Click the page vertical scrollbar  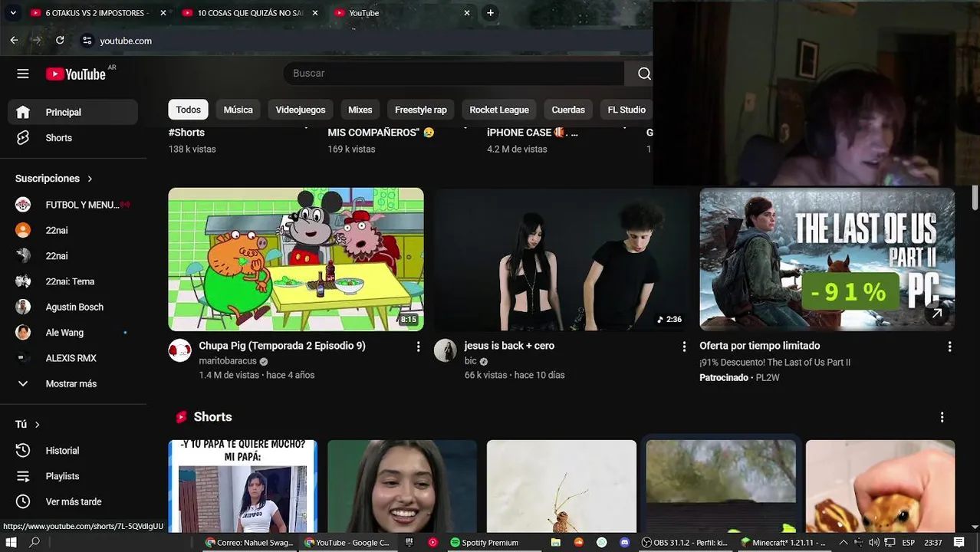tap(975, 198)
